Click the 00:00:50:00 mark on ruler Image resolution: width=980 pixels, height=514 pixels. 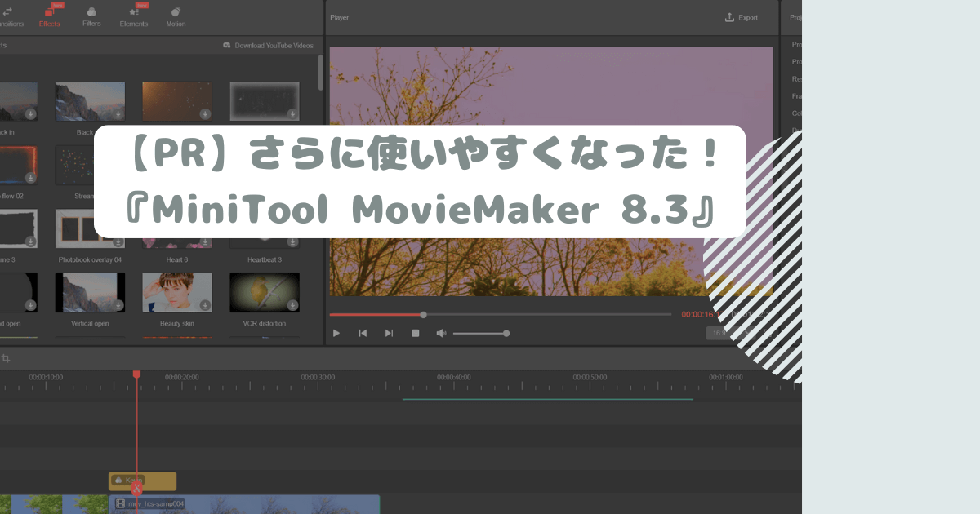pos(590,377)
